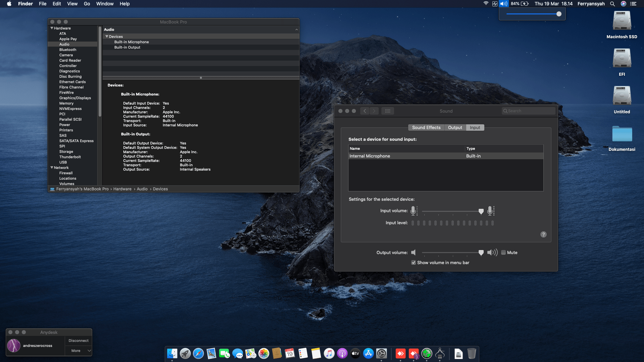Show all preferences grid button
Image resolution: width=644 pixels, height=362 pixels.
387,111
